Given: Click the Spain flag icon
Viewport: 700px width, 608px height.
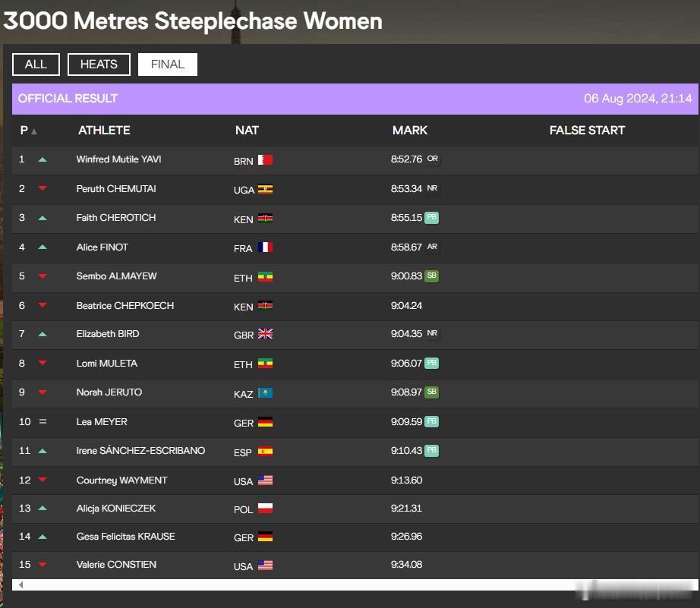Looking at the screenshot, I should coord(265,452).
